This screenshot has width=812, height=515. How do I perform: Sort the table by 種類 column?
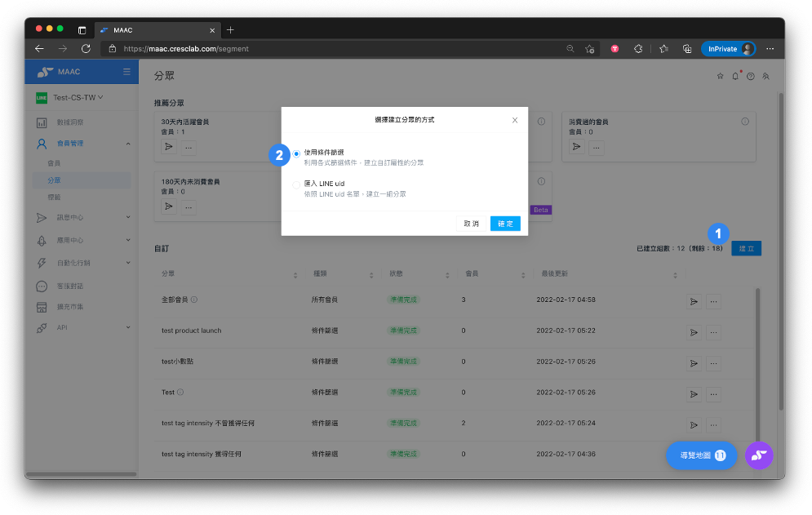pyautogui.click(x=371, y=275)
